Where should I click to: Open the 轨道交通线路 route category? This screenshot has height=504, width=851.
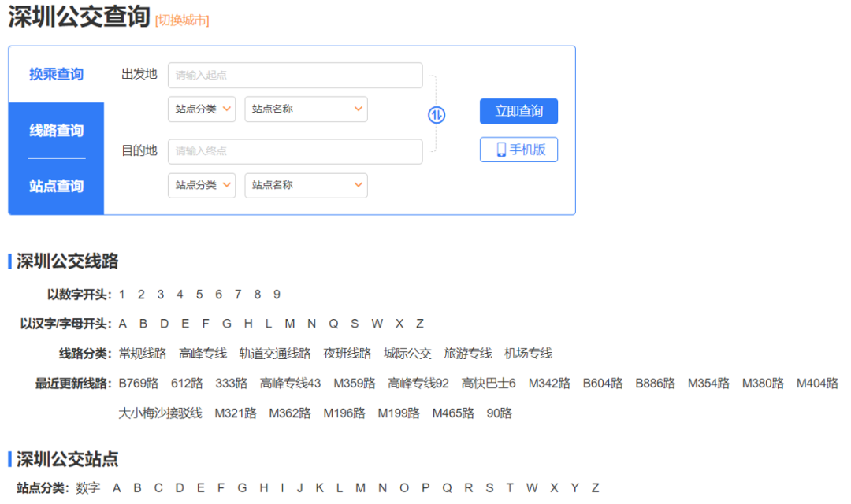[275, 354]
